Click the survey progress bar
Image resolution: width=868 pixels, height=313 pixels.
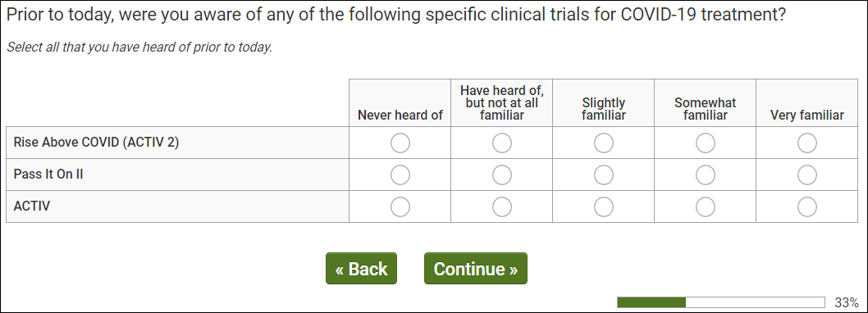pos(721,302)
